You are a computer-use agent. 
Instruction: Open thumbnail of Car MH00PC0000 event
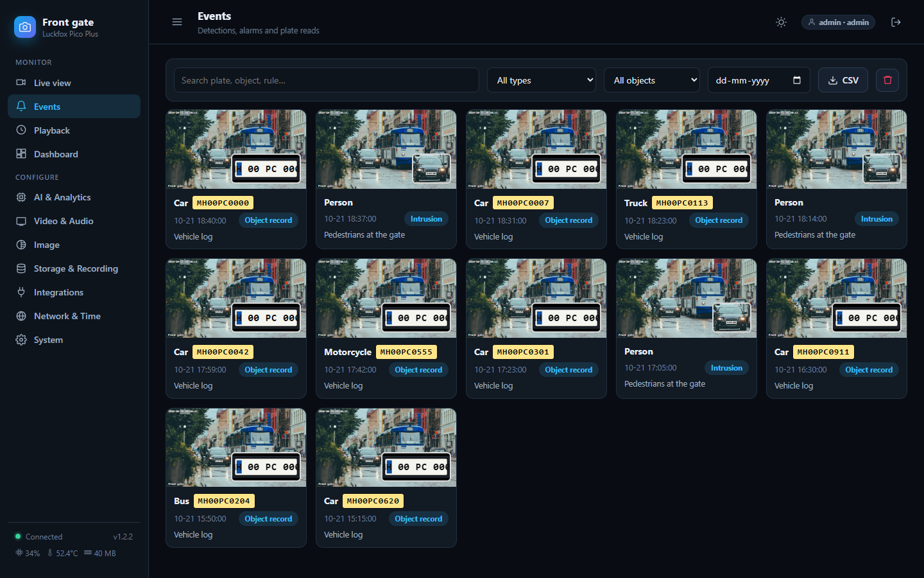(236, 149)
